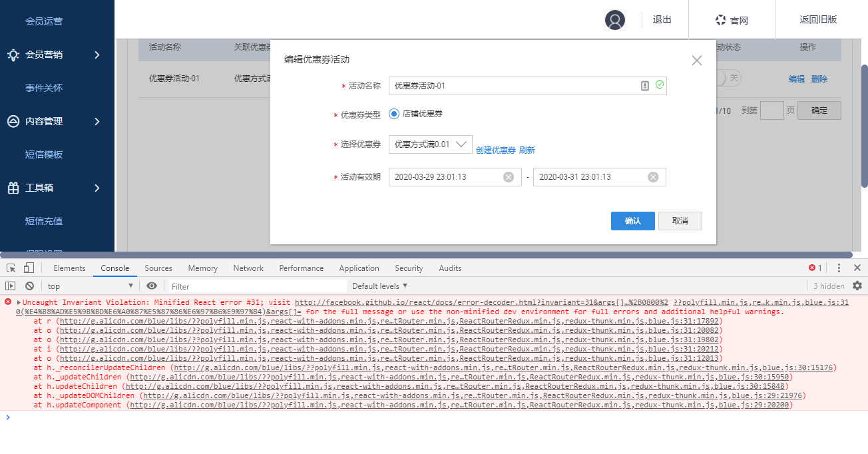
Task: Expand the 内容管理 sidebar section
Action: 97,121
